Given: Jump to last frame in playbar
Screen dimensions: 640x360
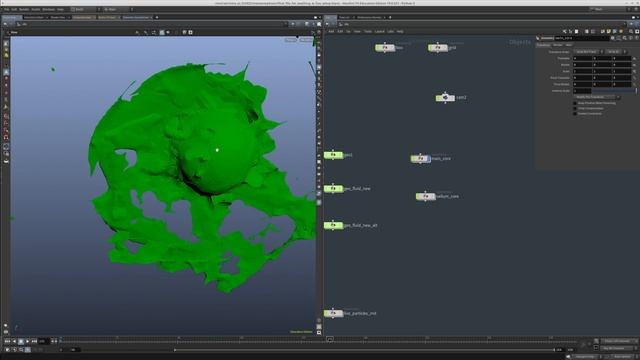Looking at the screenshot, I should [x=34, y=341].
